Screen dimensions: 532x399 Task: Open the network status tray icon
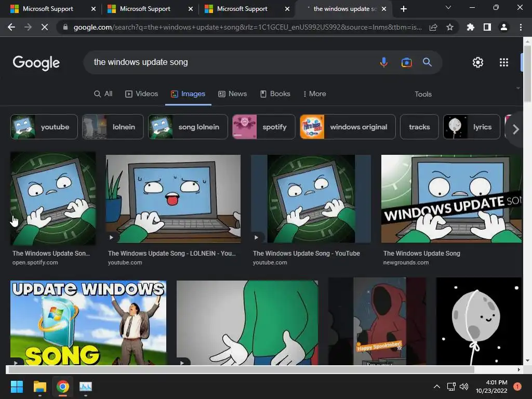451,387
